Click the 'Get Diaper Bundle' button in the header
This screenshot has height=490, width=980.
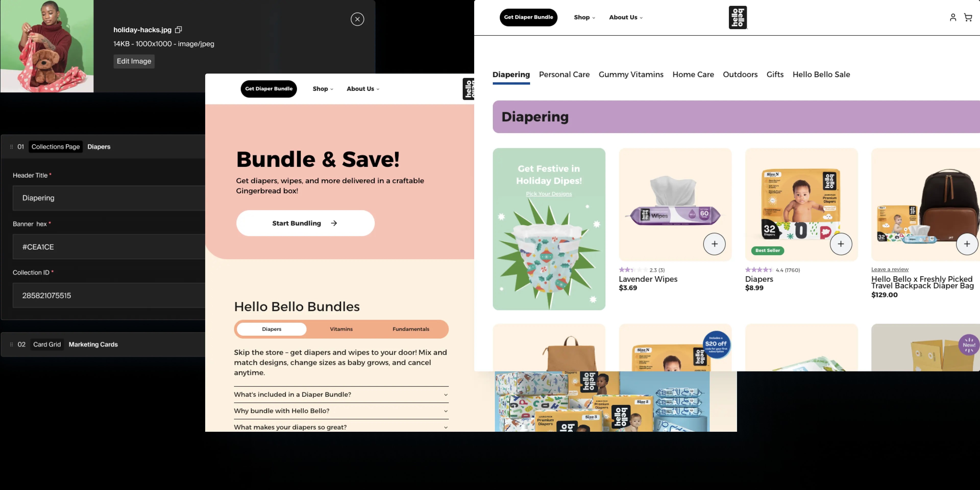click(528, 17)
